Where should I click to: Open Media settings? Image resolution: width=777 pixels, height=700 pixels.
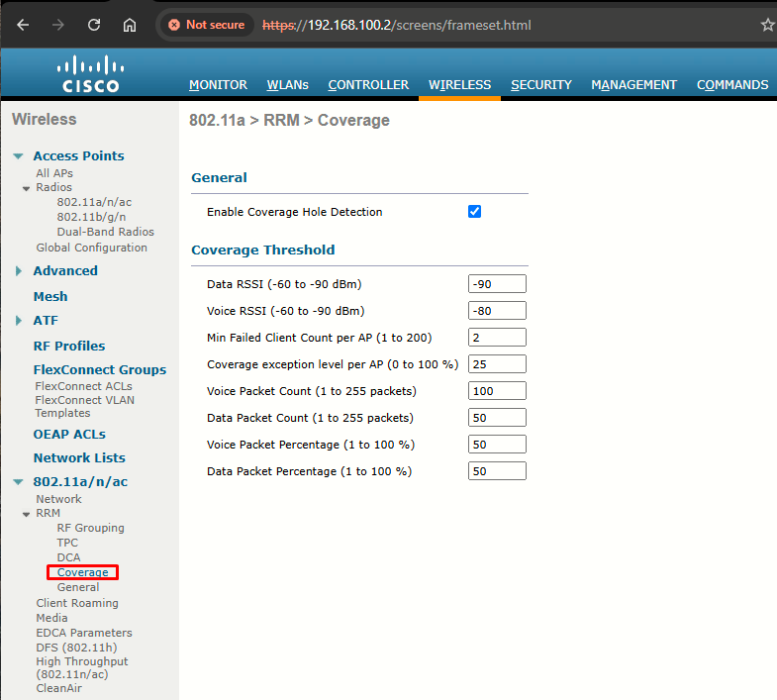52,618
